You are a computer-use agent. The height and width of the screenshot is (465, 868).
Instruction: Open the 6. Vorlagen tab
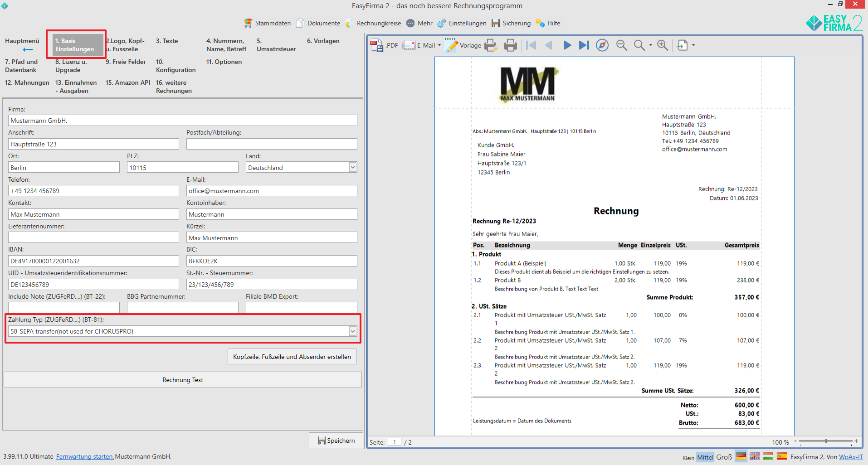[x=323, y=41]
